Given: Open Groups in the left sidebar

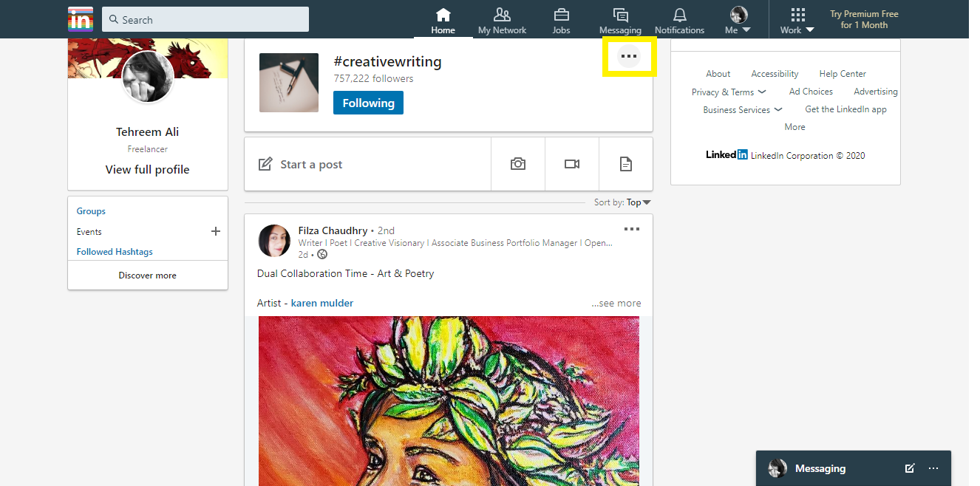Looking at the screenshot, I should pos(91,211).
